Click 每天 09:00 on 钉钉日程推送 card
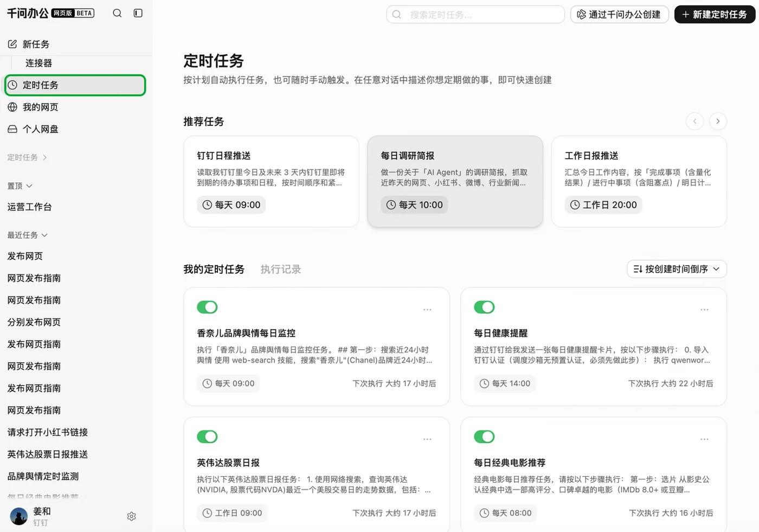 coord(231,205)
